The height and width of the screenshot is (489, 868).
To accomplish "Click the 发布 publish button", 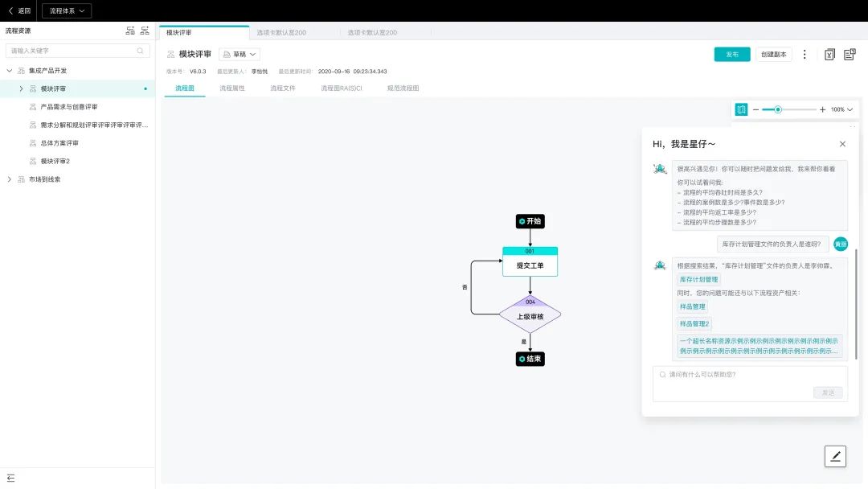I will (732, 54).
